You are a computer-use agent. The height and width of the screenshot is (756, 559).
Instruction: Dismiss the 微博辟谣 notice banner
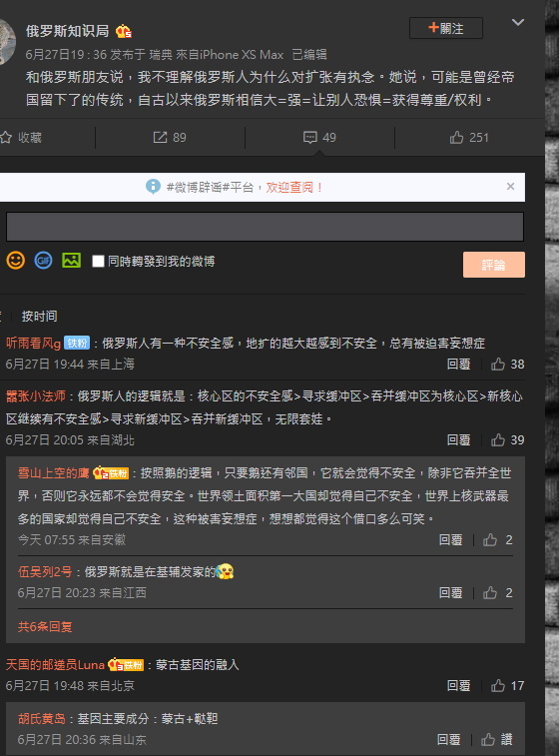[510, 187]
